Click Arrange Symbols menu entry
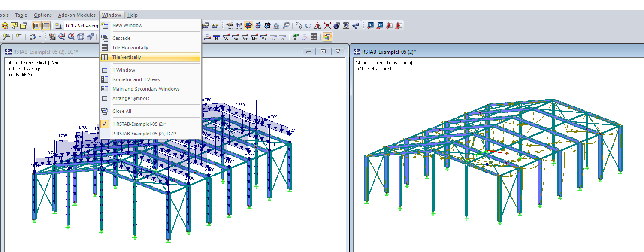This screenshot has width=644, height=252. pyautogui.click(x=150, y=98)
